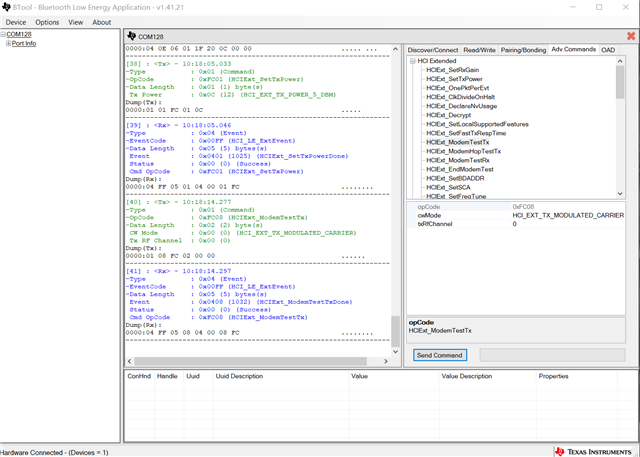The height and width of the screenshot is (457, 640).
Task: Open the About menu
Action: click(x=102, y=21)
